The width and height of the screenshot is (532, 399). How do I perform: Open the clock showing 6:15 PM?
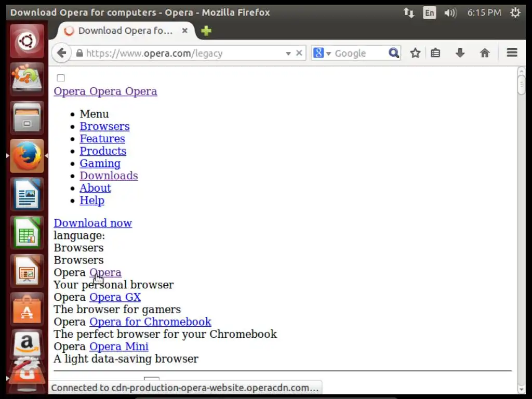484,13
